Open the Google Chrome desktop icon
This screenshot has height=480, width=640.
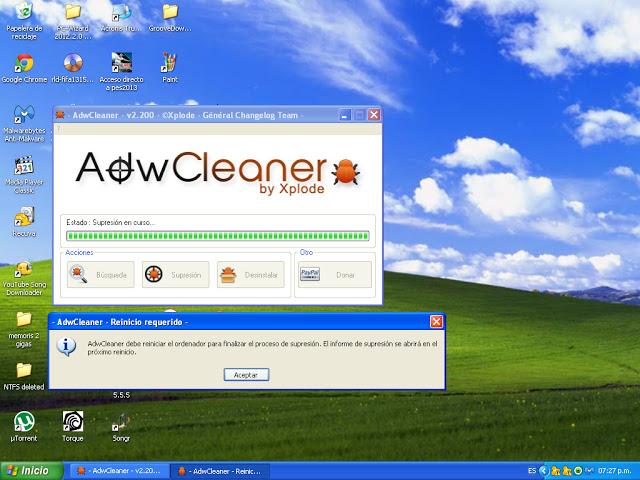tap(24, 64)
